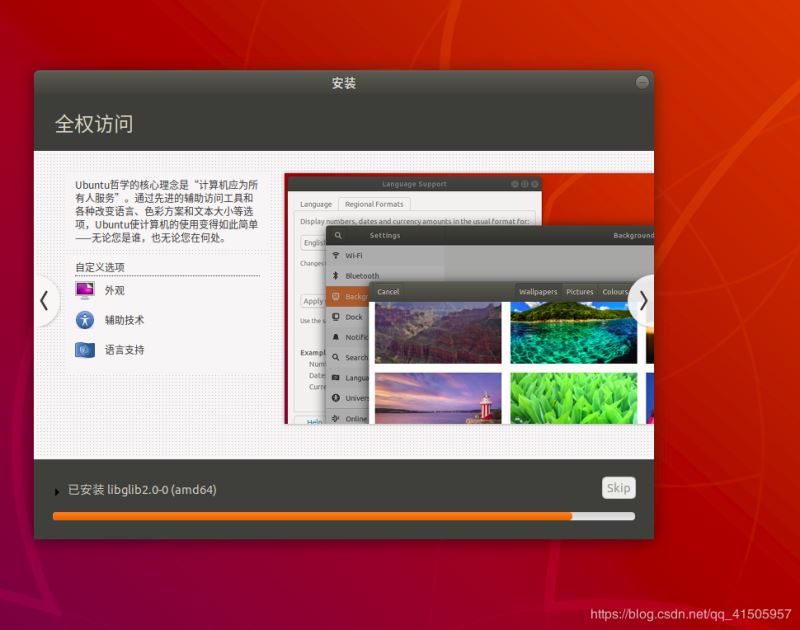Go back to the previous slide

pyautogui.click(x=44, y=300)
